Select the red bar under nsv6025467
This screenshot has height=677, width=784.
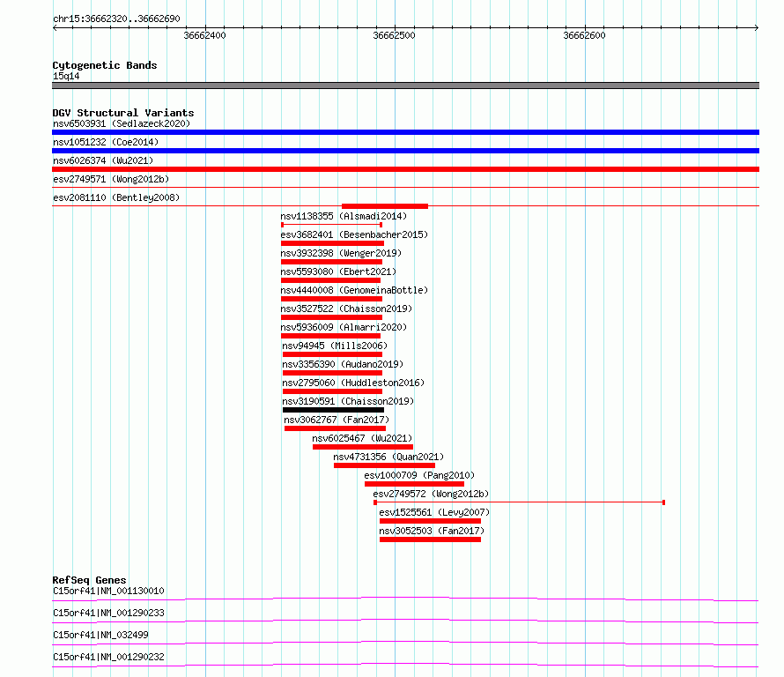pyautogui.click(x=363, y=447)
